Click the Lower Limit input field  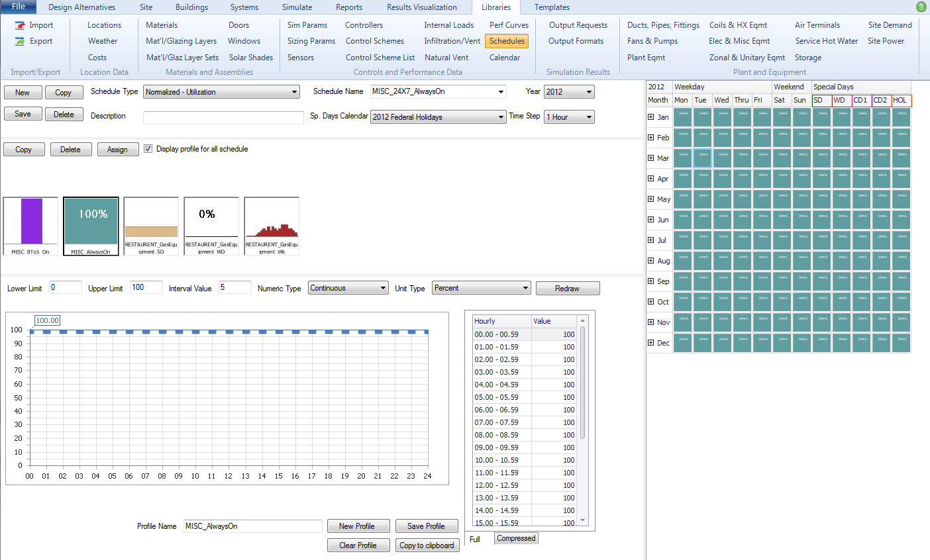(66, 287)
